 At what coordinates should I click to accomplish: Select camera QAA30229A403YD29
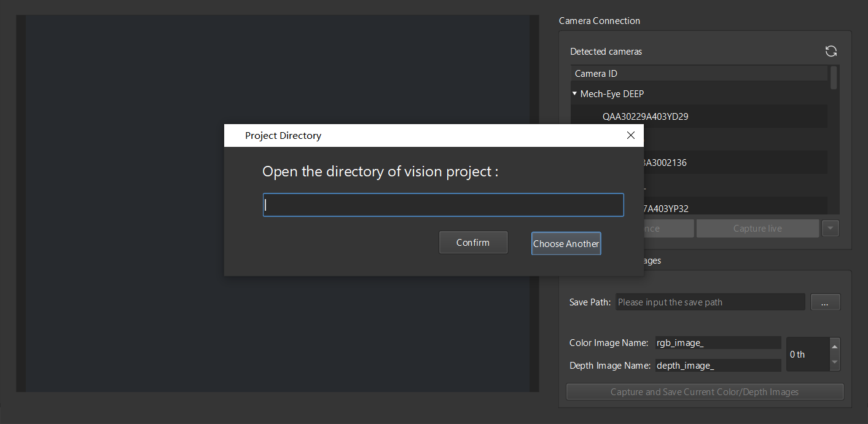tap(645, 116)
